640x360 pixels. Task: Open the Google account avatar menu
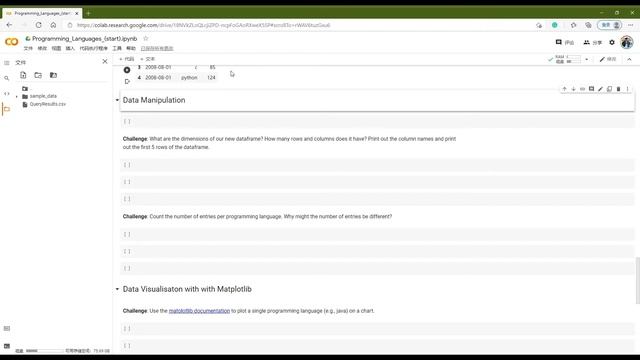click(x=627, y=42)
